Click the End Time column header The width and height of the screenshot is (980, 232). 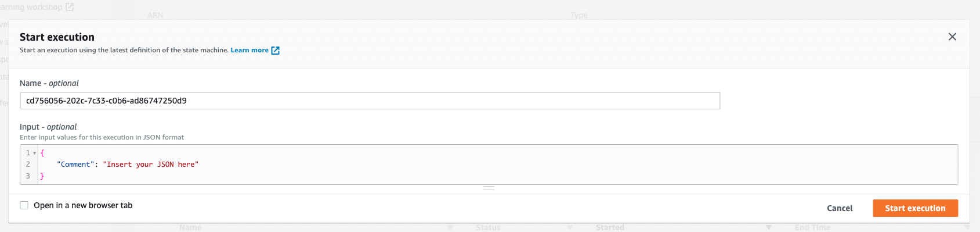point(812,227)
